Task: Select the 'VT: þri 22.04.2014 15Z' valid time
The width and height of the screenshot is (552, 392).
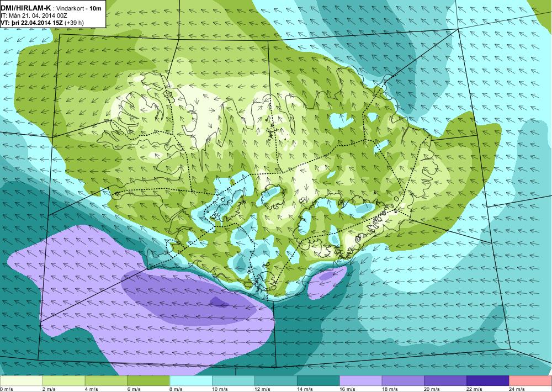Action: (x=32, y=23)
